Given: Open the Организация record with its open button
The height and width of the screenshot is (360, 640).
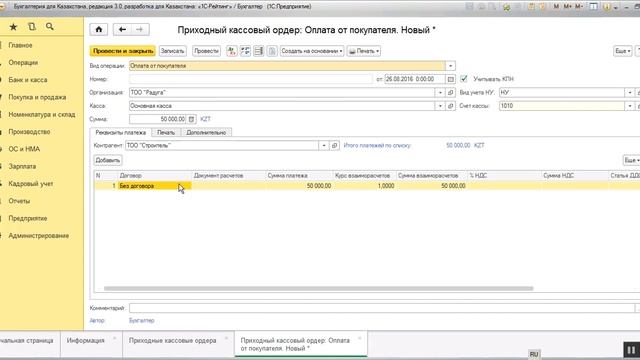Looking at the screenshot, I should point(450,93).
